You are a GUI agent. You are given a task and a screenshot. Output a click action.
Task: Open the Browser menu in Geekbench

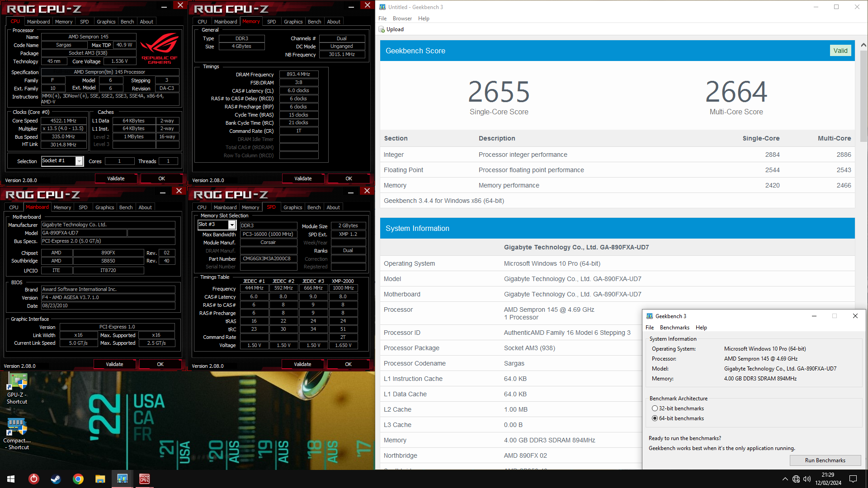pos(402,19)
